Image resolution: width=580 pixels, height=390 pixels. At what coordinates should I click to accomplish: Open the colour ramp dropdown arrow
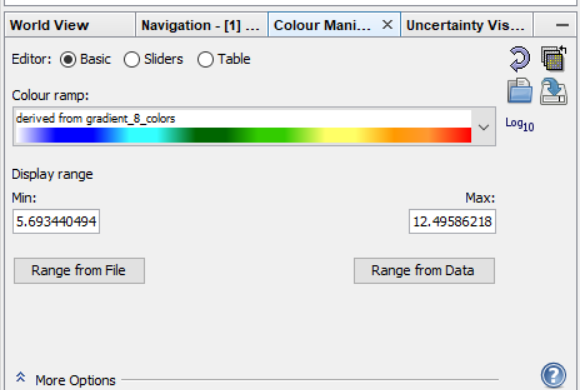(x=484, y=127)
